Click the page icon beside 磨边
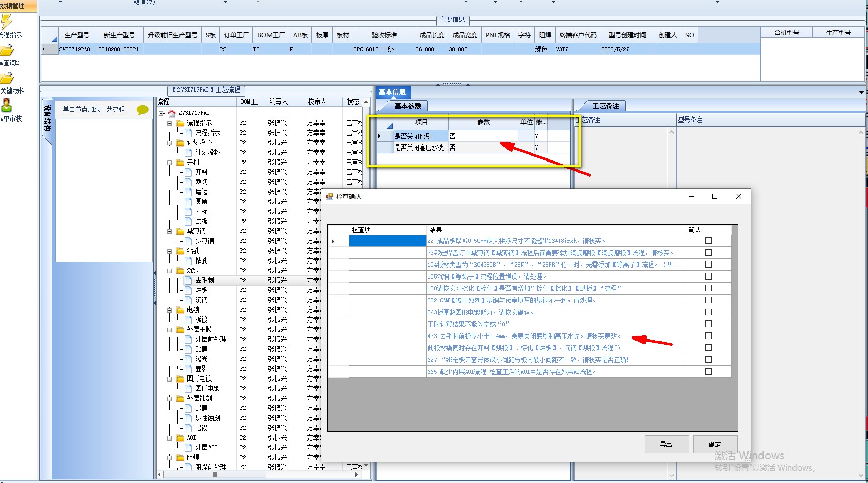 pyautogui.click(x=188, y=192)
